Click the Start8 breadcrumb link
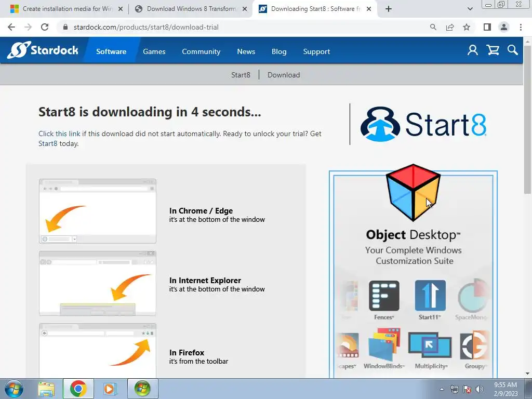532x399 pixels. point(241,75)
